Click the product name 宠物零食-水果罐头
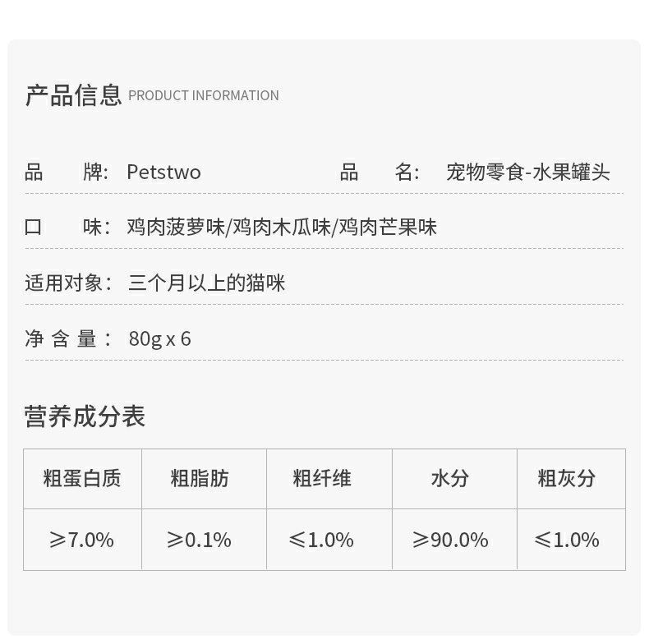The height and width of the screenshot is (644, 649). tap(528, 172)
